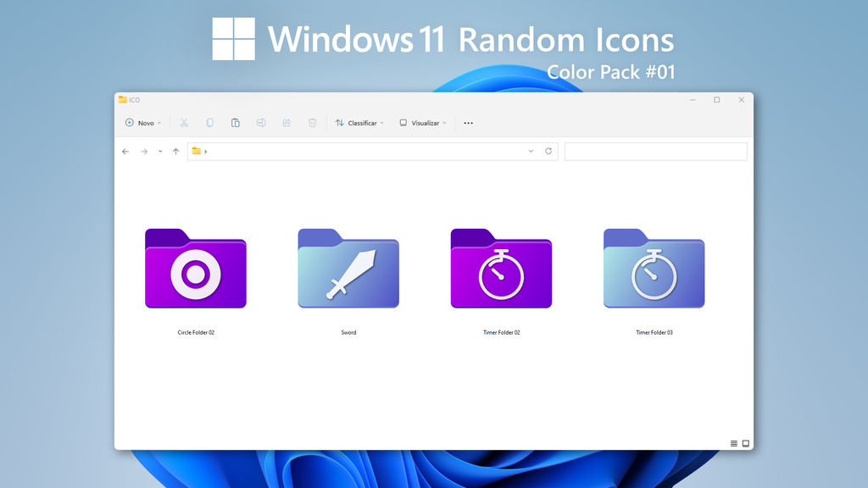Click the address bar path field
Image resolution: width=868 pixels, height=488 pixels.
click(373, 151)
